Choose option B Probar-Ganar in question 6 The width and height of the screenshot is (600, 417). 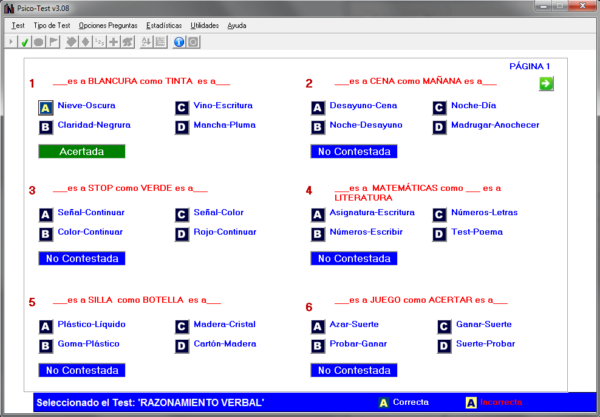317,345
